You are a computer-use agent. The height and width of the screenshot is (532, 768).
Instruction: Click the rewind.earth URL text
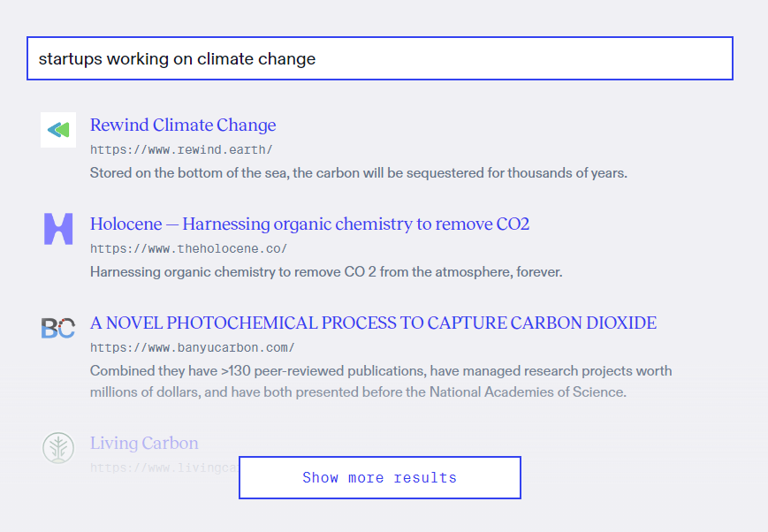click(x=181, y=150)
